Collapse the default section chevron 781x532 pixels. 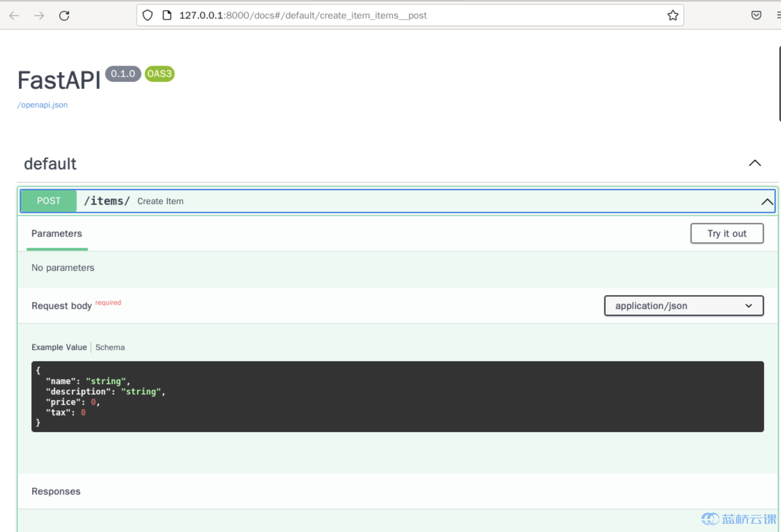[x=754, y=163]
